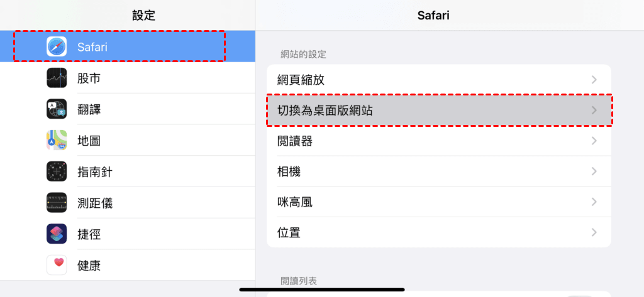Tap the Maps (地圖) app icon
The image size is (644, 297).
pyautogui.click(x=57, y=140)
